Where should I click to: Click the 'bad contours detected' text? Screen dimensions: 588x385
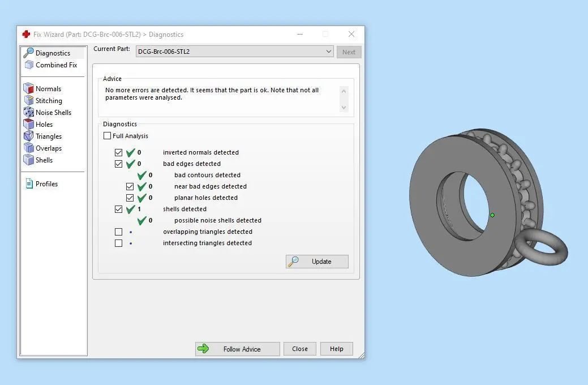[207, 175]
